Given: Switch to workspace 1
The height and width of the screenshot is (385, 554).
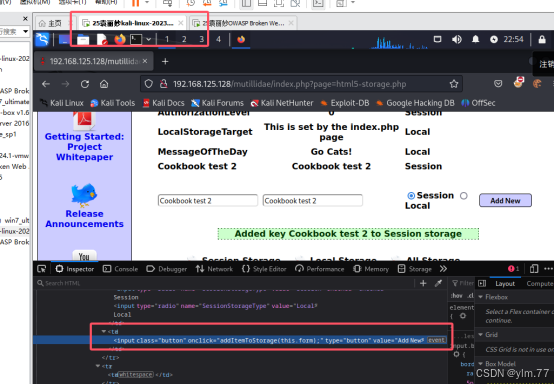Looking at the screenshot, I should [x=167, y=39].
